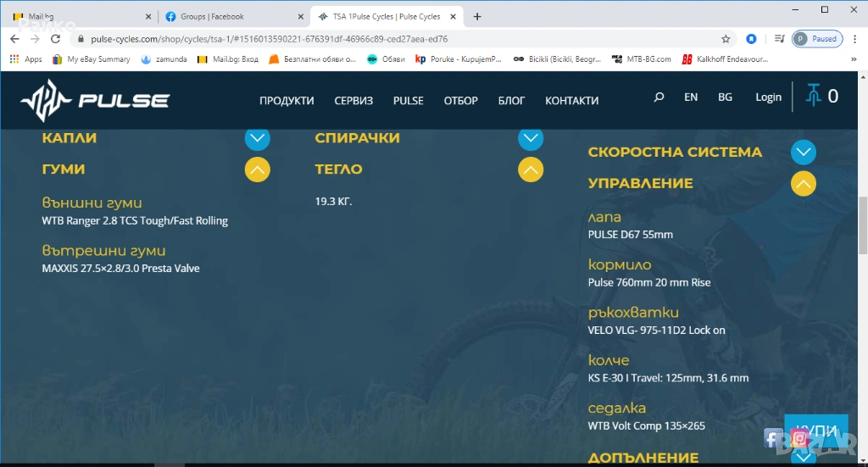Click 'WTB Volt Comp 135×265' text
This screenshot has height=467, width=868.
pos(647,426)
